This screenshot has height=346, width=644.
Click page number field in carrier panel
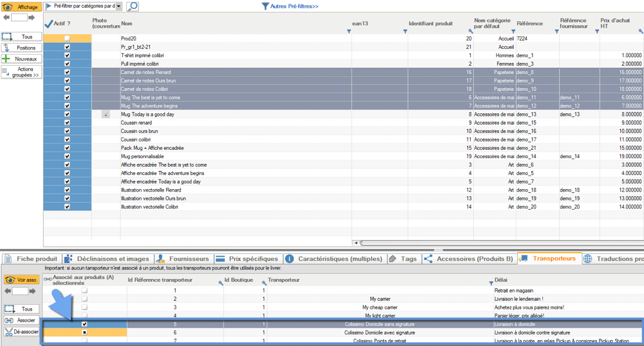(x=20, y=291)
